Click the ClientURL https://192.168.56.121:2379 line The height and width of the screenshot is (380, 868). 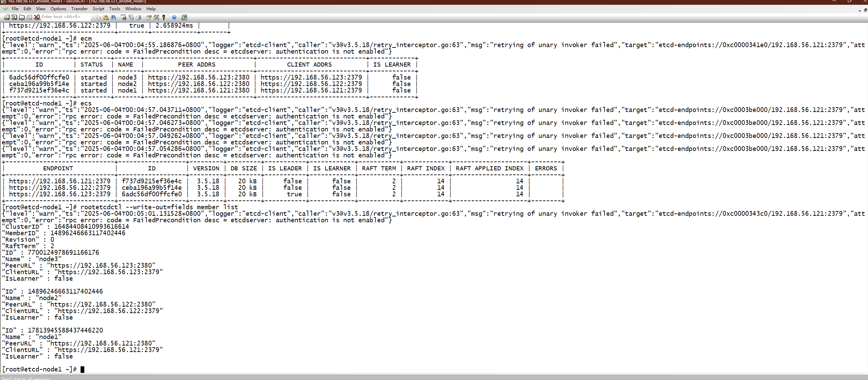tap(83, 350)
